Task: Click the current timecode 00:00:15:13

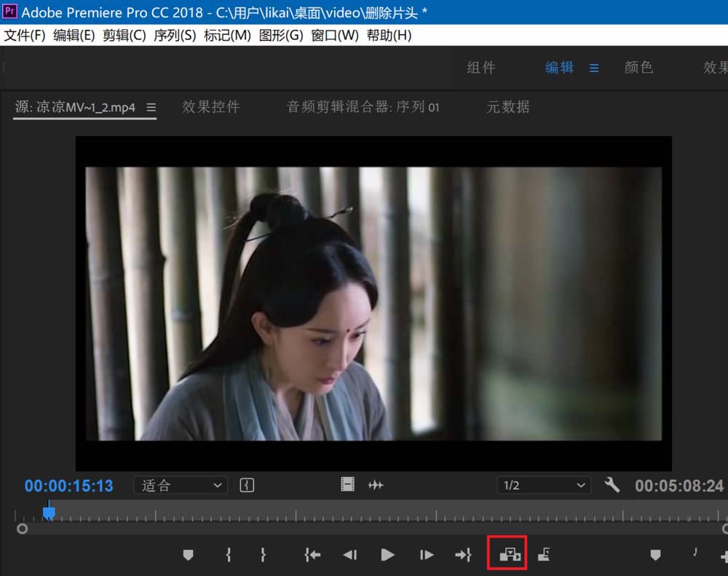Action: (68, 486)
